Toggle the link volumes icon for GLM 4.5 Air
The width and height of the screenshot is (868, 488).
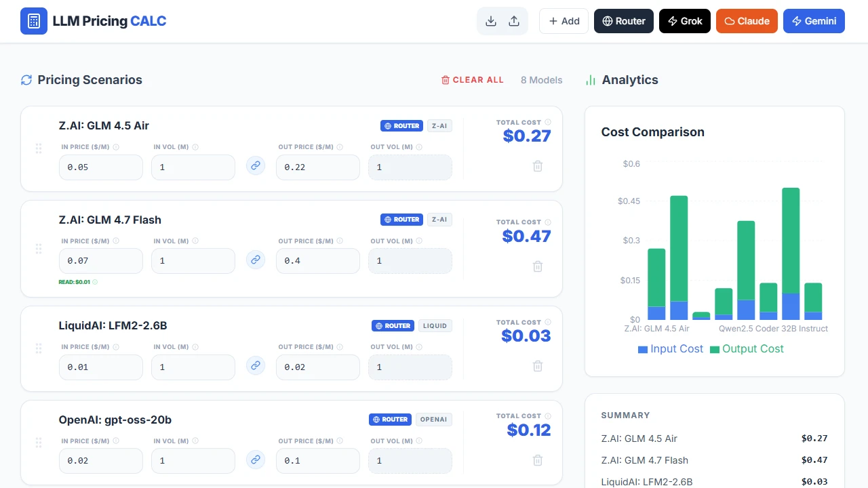pyautogui.click(x=256, y=165)
